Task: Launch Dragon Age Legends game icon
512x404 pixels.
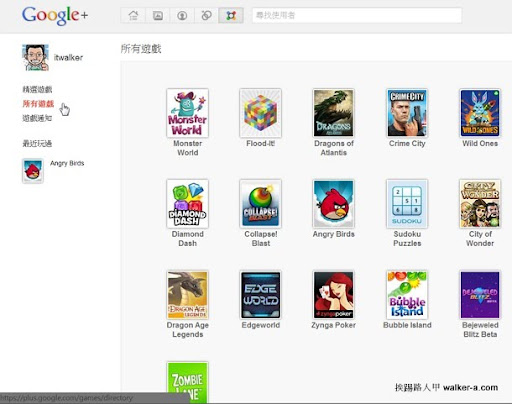Action: tap(187, 295)
